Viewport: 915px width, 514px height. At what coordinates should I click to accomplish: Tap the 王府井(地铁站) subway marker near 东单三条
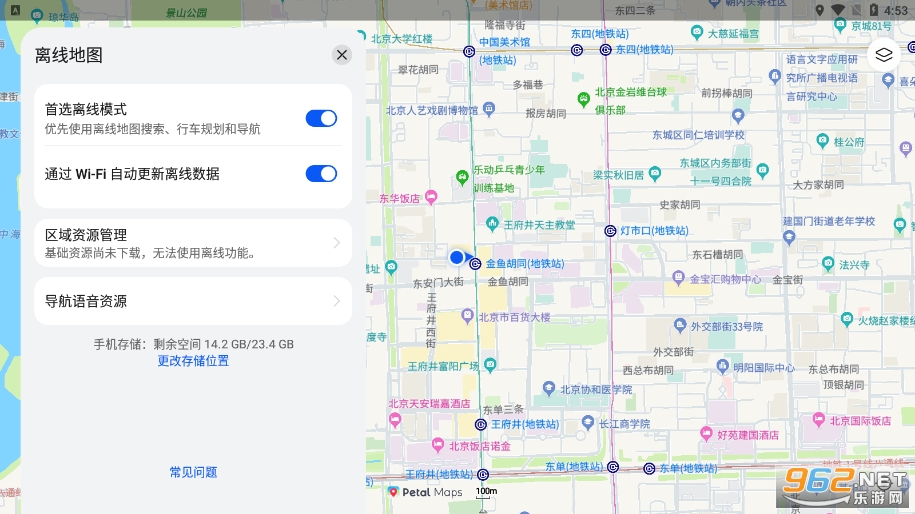pos(481,425)
